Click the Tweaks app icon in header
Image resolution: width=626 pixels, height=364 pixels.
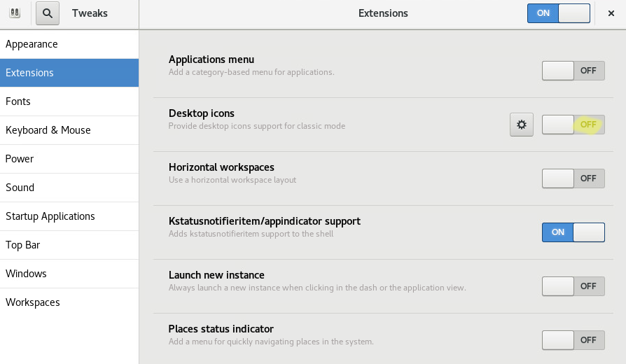tap(15, 13)
